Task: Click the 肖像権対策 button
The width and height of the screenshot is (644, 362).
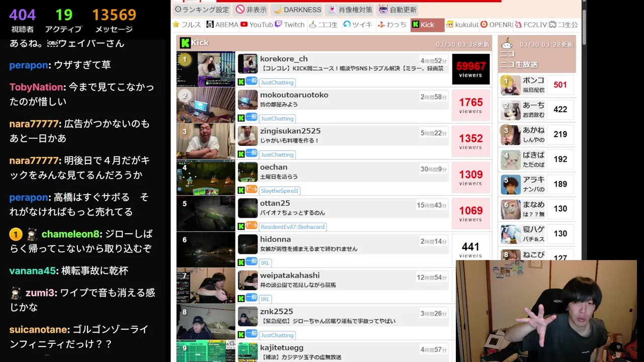Action: 350,10
